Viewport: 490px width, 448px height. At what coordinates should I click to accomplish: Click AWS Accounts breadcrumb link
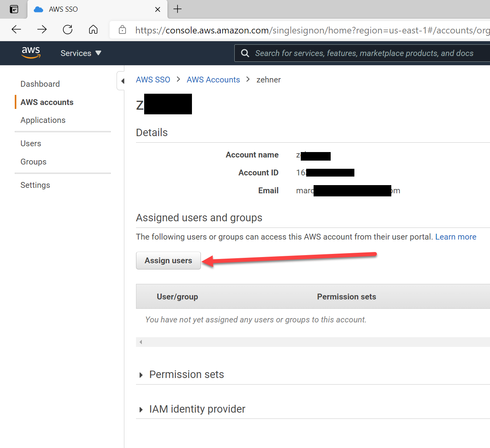coord(213,80)
